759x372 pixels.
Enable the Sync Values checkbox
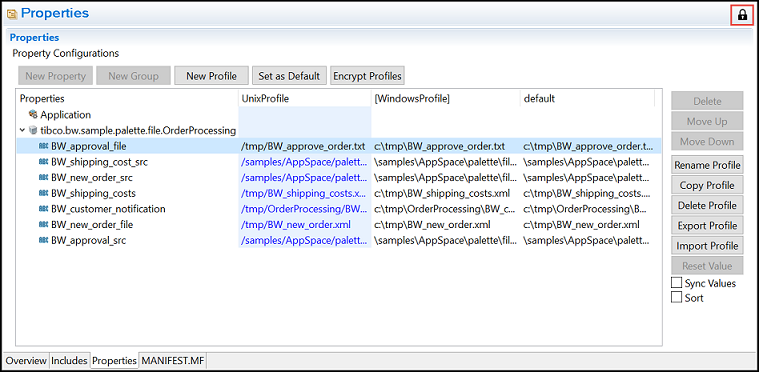[x=676, y=283]
